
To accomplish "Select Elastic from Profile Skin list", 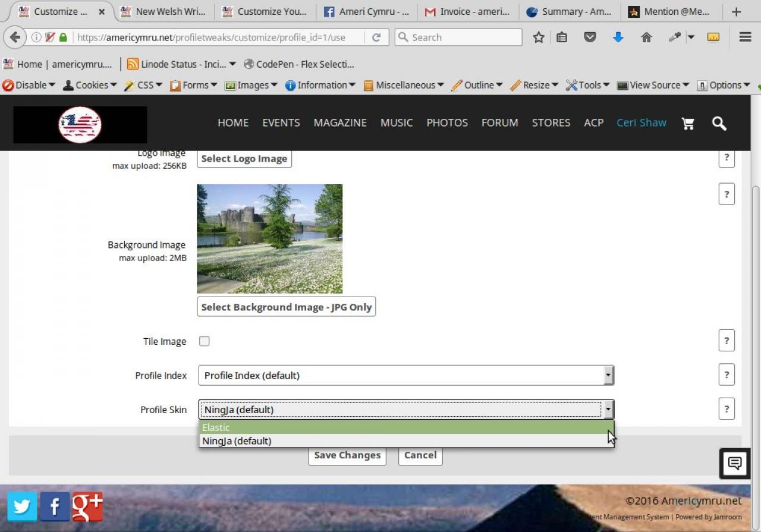I will pos(405,427).
